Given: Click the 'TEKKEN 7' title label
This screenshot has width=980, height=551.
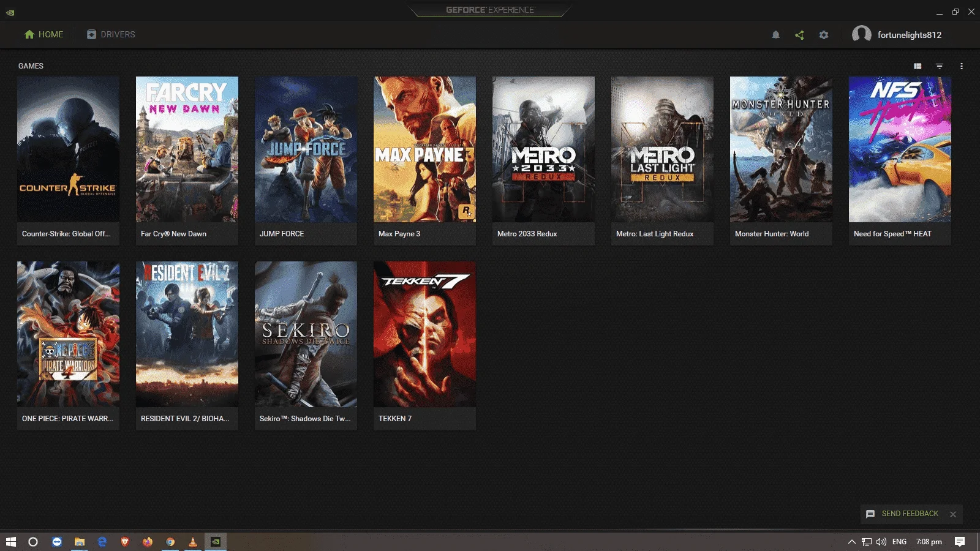Looking at the screenshot, I should point(395,419).
